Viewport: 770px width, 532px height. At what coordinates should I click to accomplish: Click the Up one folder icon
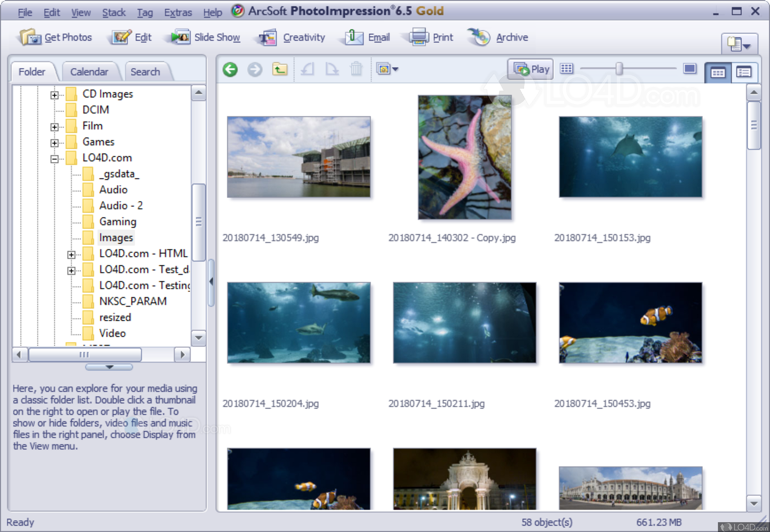coord(280,69)
